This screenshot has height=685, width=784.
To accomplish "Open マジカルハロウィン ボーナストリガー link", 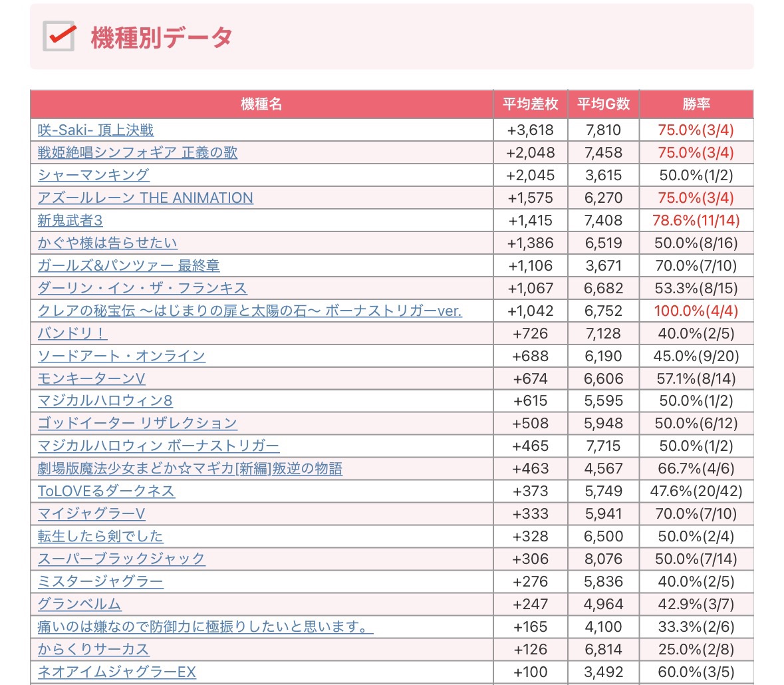I will 158,446.
